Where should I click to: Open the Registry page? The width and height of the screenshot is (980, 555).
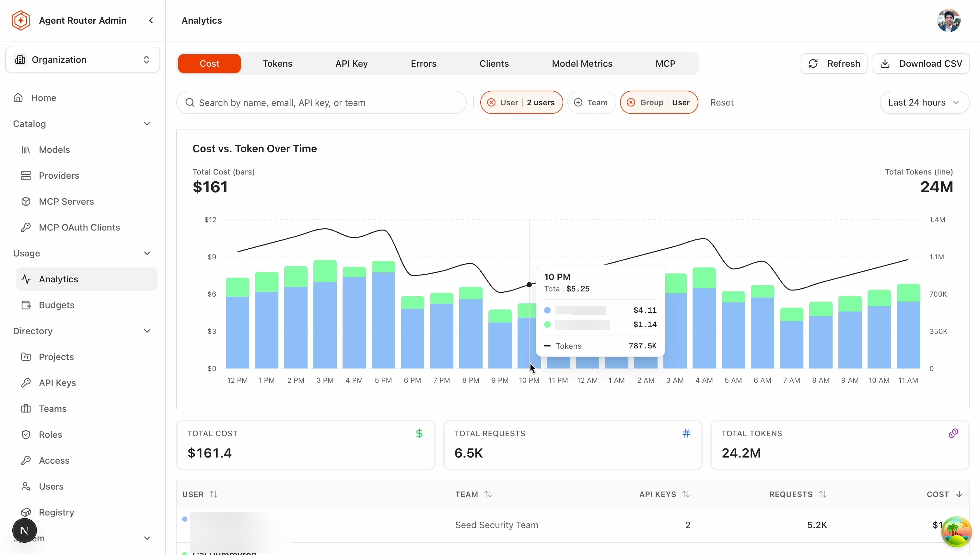click(86, 513)
